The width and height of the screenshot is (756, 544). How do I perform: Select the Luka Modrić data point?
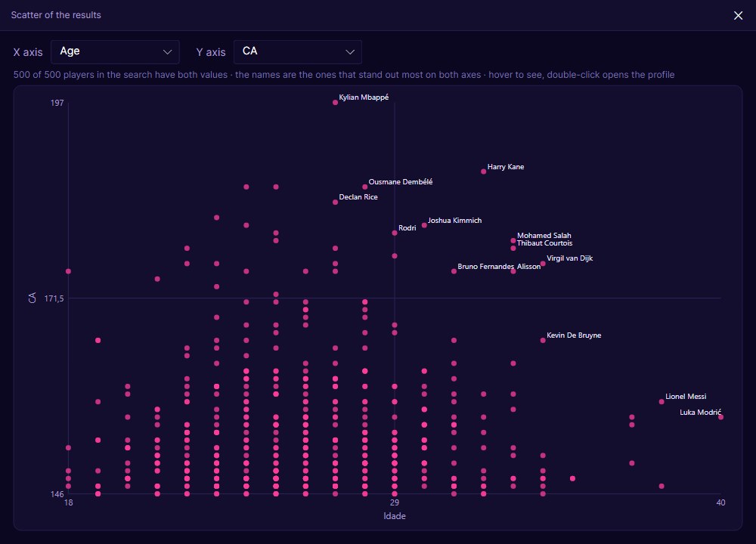tap(720, 417)
